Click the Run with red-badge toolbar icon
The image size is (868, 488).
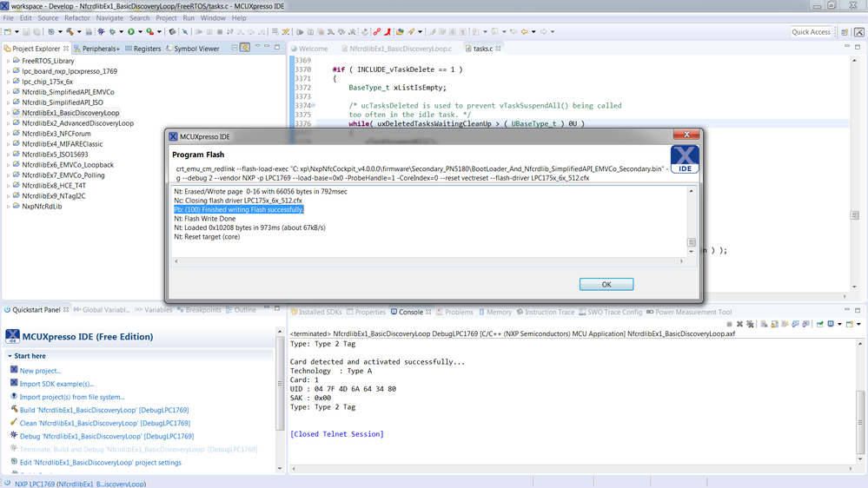pyautogui.click(x=150, y=32)
